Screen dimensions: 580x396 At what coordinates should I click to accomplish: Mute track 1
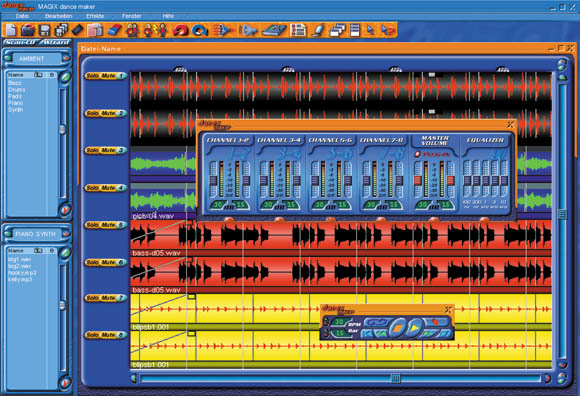point(108,76)
